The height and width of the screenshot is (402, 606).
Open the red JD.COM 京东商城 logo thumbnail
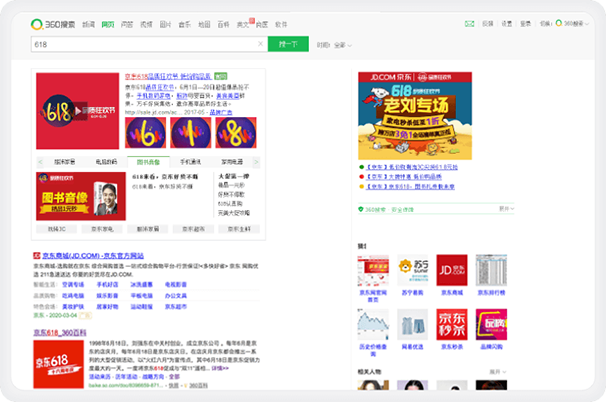[x=452, y=270]
